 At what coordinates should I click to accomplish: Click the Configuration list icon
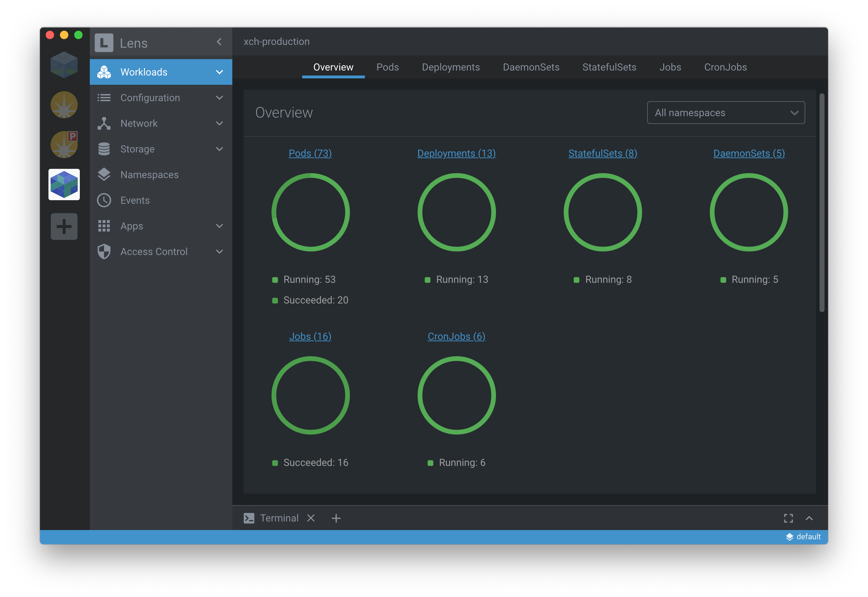tap(104, 98)
